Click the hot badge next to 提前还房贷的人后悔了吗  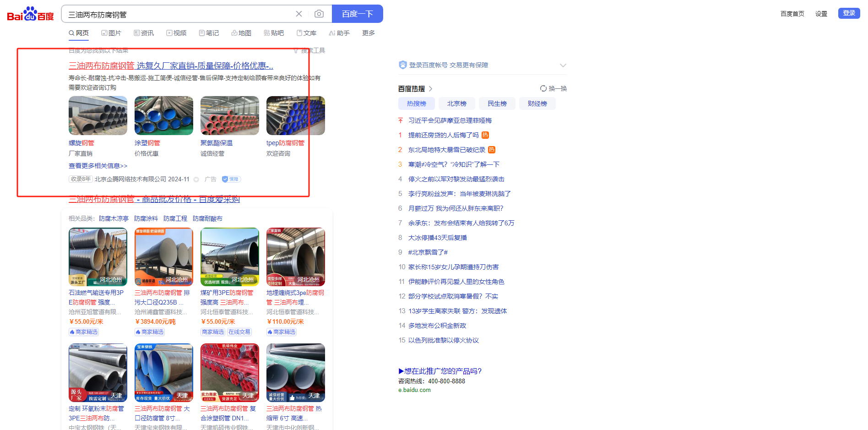485,135
